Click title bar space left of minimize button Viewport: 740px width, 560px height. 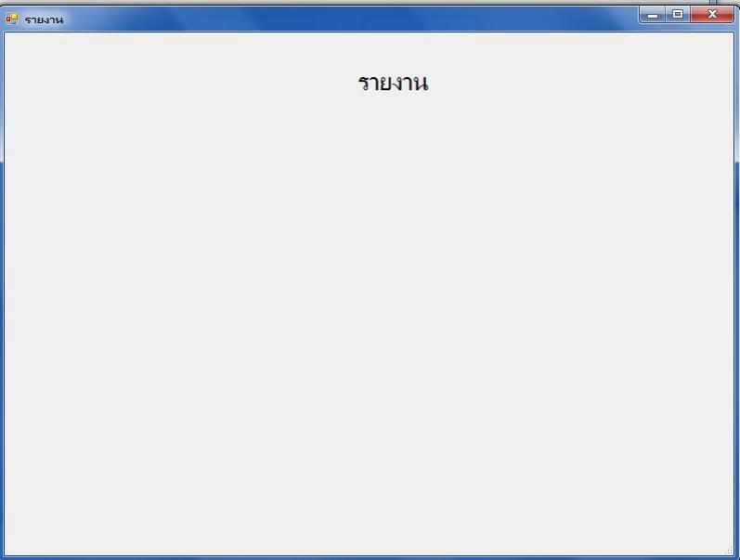tap(590, 19)
